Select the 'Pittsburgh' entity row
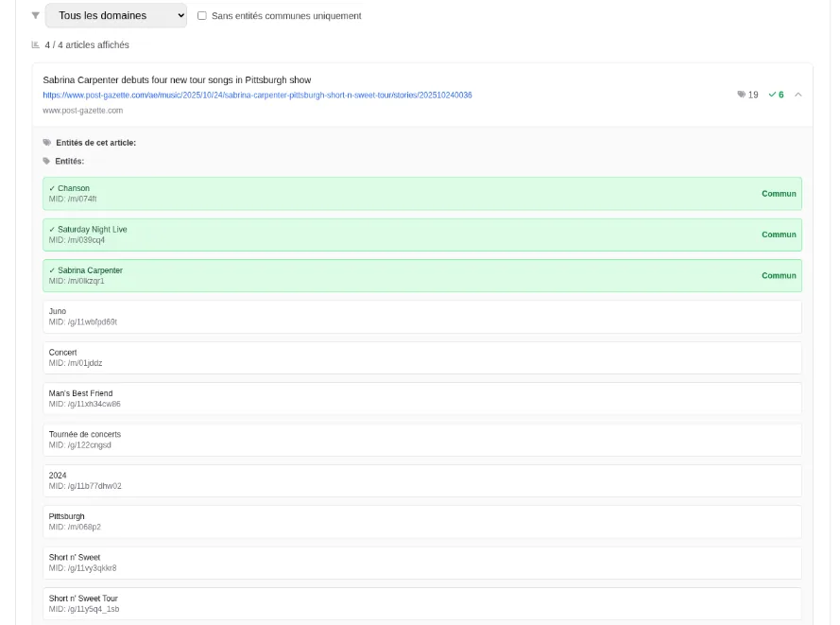The height and width of the screenshot is (625, 840). (422, 522)
